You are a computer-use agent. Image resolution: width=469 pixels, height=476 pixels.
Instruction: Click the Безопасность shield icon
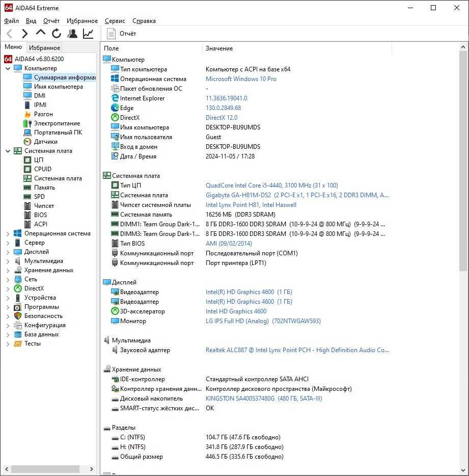click(18, 316)
